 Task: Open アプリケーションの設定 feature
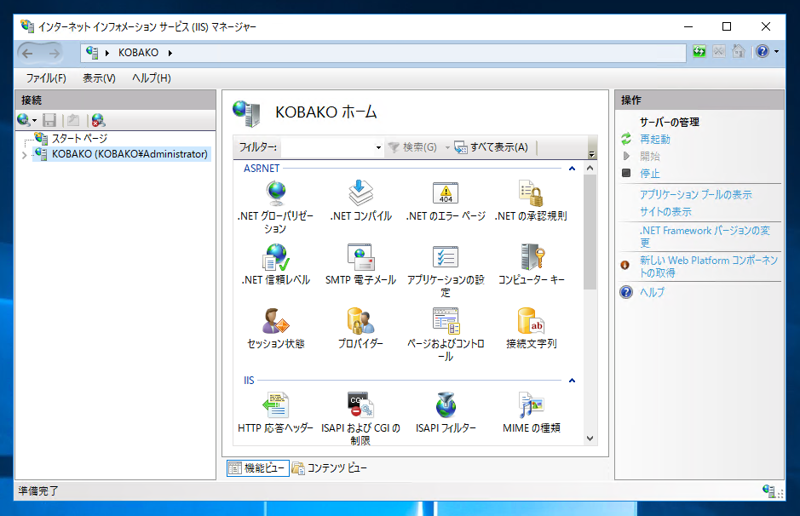coord(445,271)
